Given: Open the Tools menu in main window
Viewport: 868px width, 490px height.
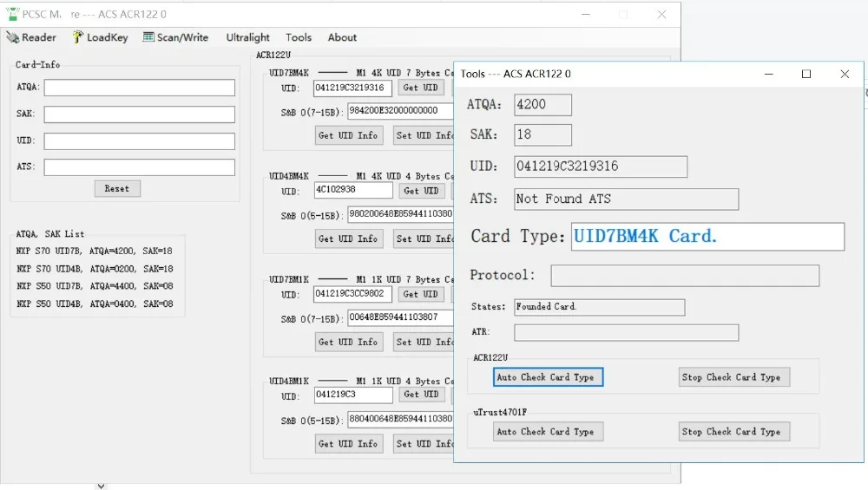Looking at the screenshot, I should click(x=299, y=37).
